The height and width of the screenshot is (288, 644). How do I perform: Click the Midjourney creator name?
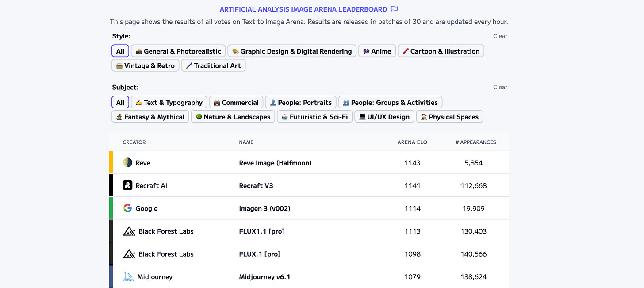tap(155, 277)
